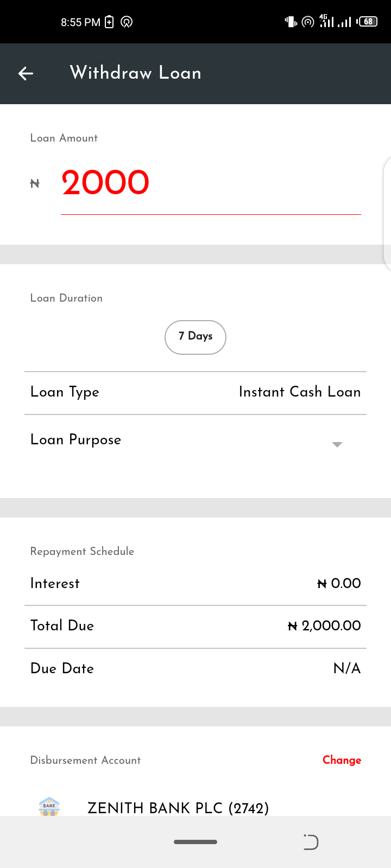This screenshot has height=868, width=391.
Task: Tap the 4G signal strength icon
Action: coord(326,21)
